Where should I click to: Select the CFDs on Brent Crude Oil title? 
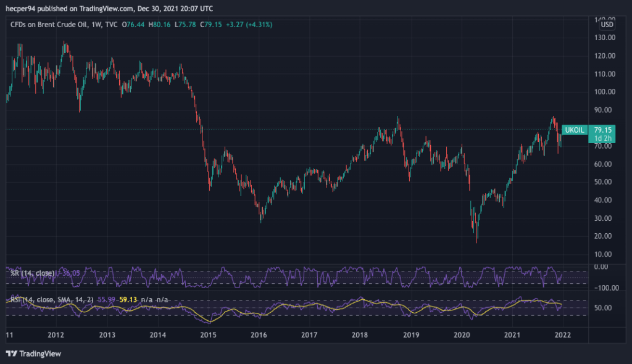[x=49, y=25]
